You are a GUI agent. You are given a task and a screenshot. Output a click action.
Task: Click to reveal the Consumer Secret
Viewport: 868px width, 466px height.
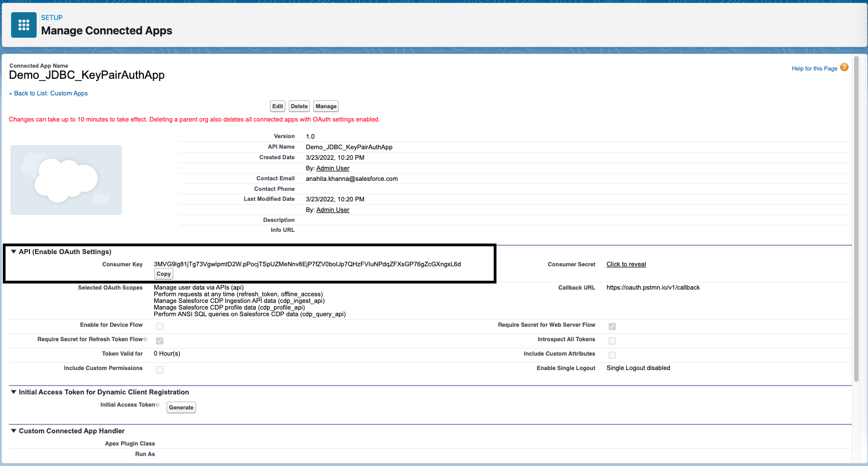pos(626,264)
